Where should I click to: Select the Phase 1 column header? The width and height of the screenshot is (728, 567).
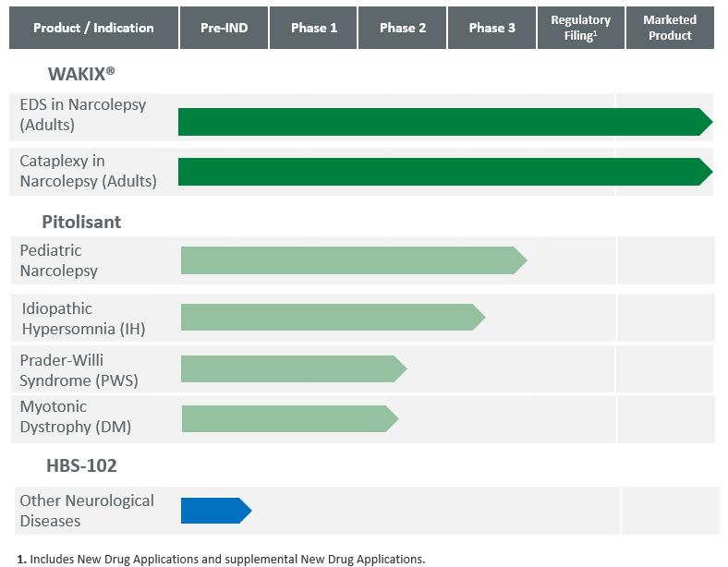[x=313, y=28]
